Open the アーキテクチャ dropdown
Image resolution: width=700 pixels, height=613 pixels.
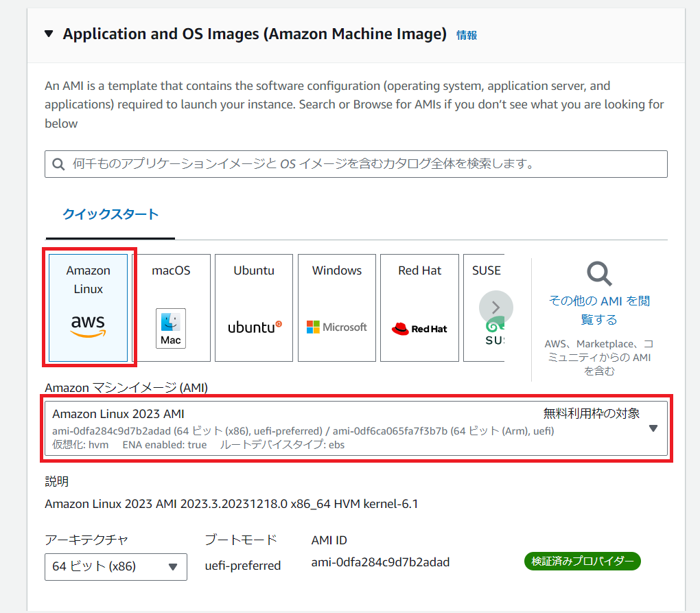[x=115, y=566]
